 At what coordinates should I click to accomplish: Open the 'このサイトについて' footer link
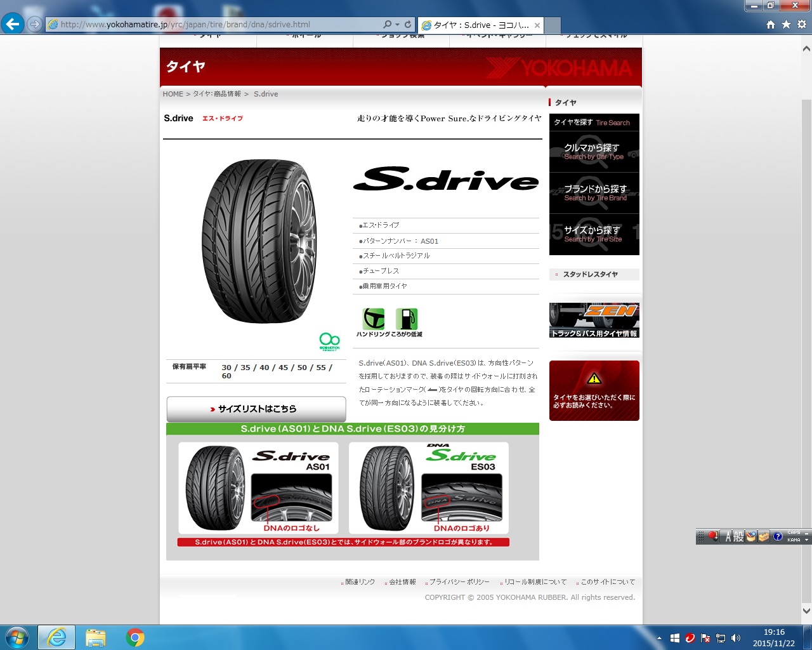pos(608,582)
